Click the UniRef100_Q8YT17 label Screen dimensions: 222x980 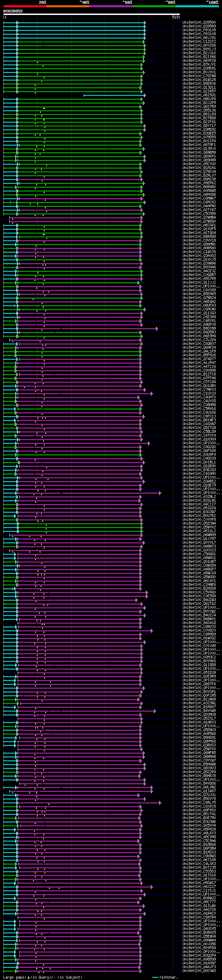pyautogui.click(x=199, y=125)
